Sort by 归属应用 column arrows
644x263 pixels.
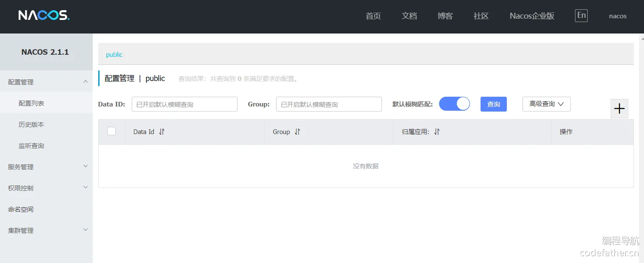(437, 132)
